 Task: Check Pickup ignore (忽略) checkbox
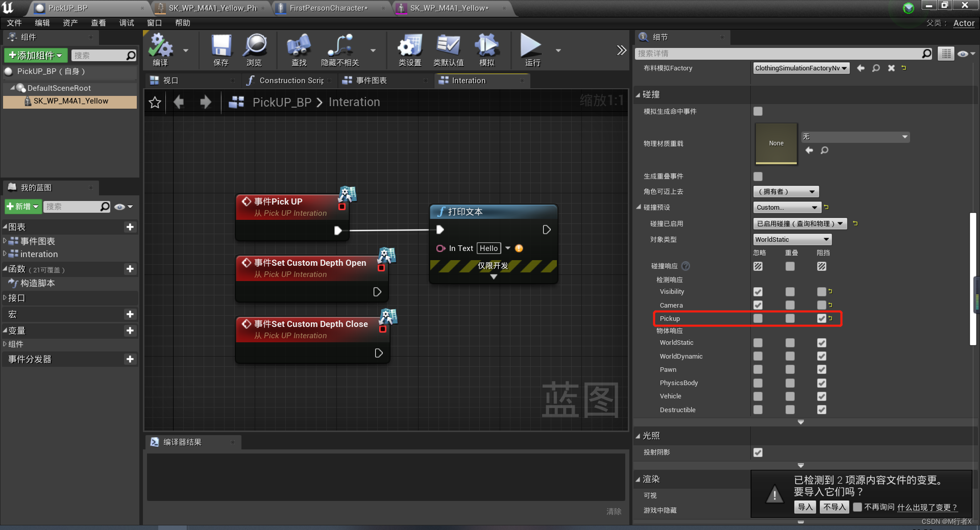click(x=758, y=318)
